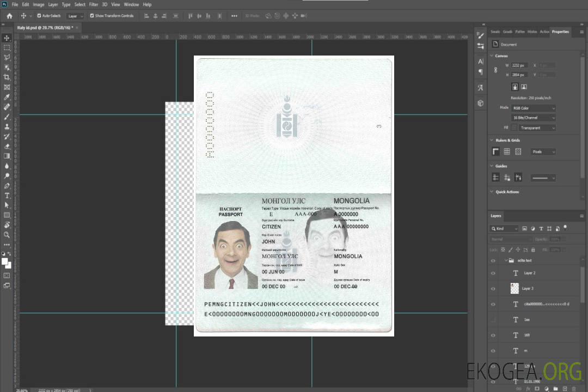The width and height of the screenshot is (588, 392).
Task: Switch to the Properties panel tab
Action: [560, 32]
